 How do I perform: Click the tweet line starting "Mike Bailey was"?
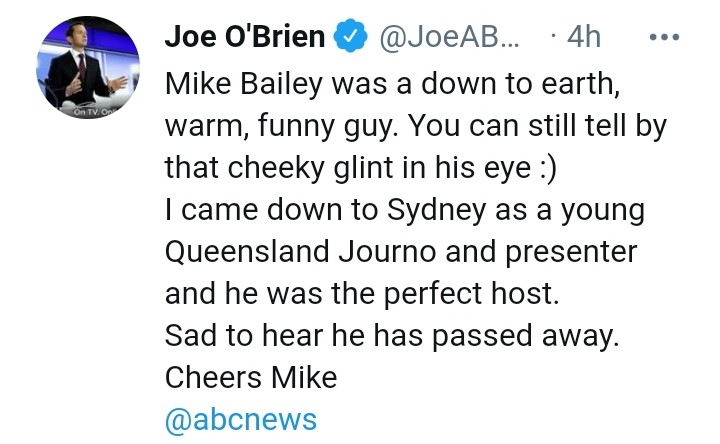coord(394,84)
